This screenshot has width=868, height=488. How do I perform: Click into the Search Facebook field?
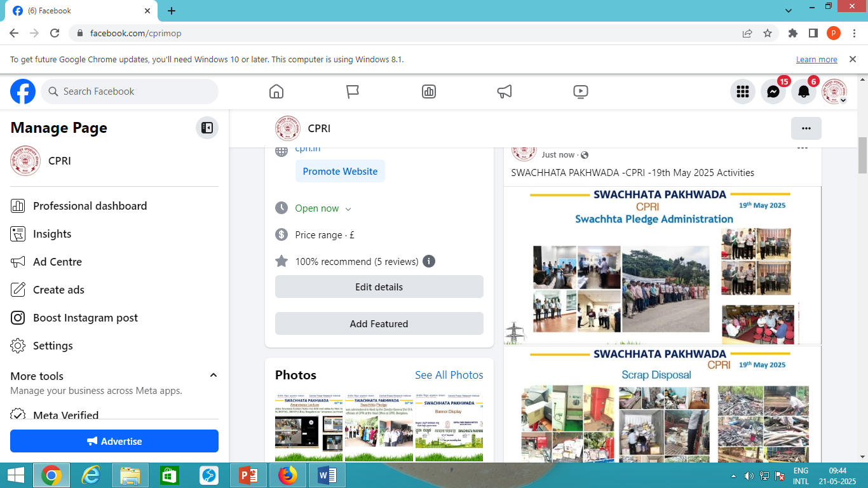(x=130, y=91)
